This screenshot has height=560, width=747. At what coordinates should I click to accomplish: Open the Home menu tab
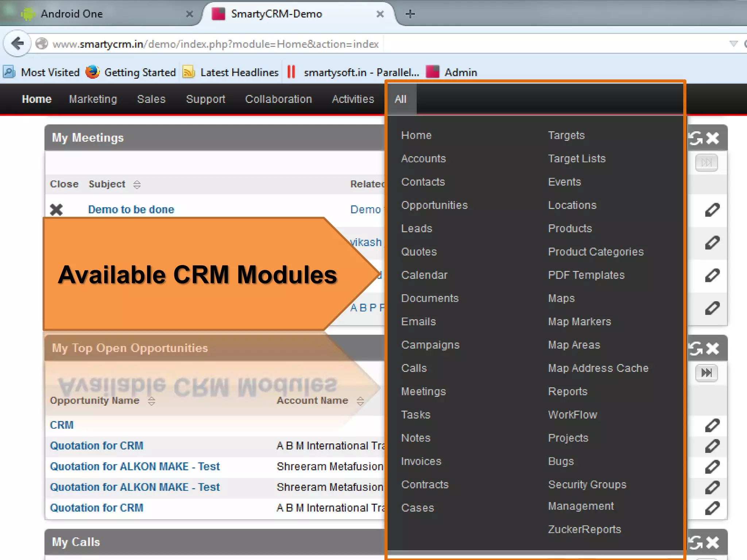pos(36,99)
